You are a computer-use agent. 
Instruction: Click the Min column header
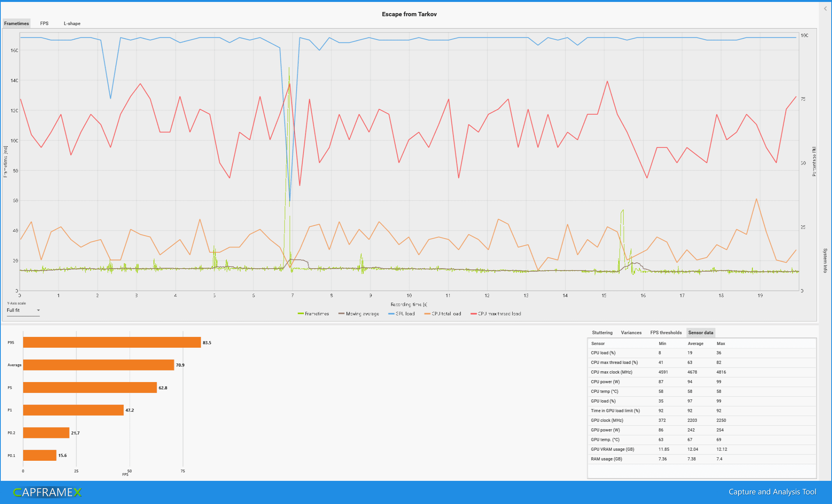coord(663,343)
